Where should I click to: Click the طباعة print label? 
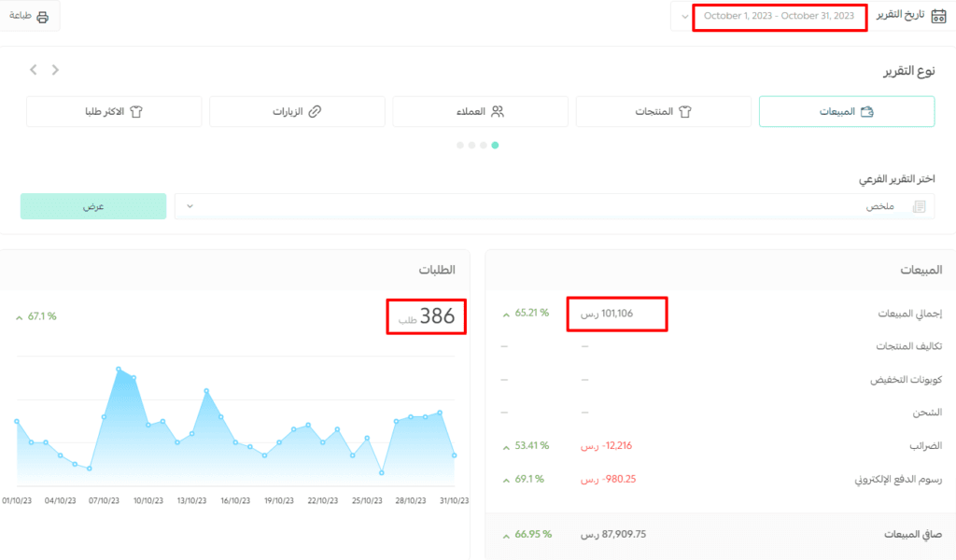pos(21,16)
